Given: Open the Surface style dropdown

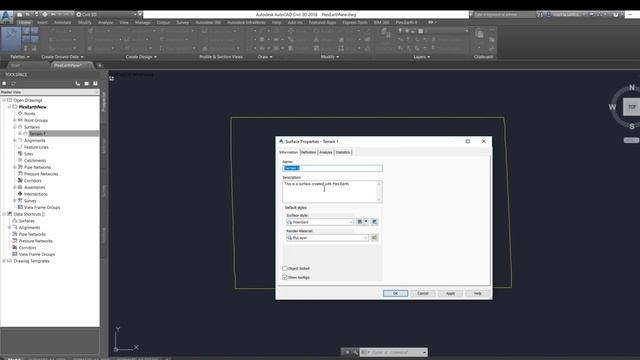Looking at the screenshot, I should pyautogui.click(x=350, y=222).
